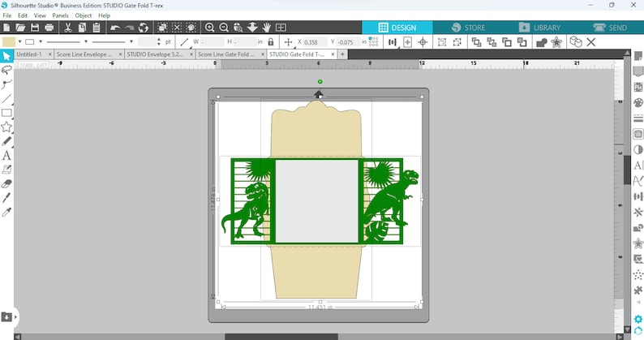The width and height of the screenshot is (644, 340).
Task: Deselect all objects icon
Action: (x=177, y=28)
